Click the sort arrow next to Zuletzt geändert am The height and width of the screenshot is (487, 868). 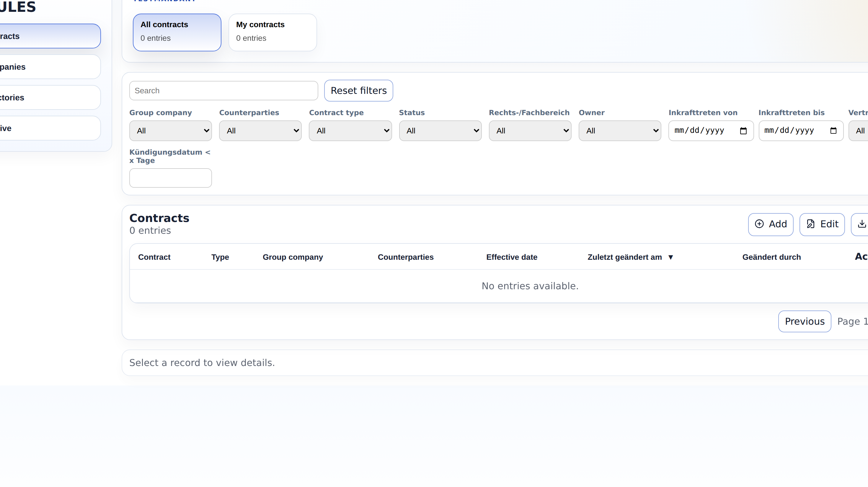670,257
